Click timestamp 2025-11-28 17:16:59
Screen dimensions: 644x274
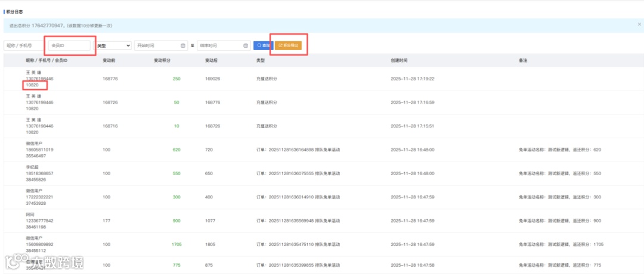point(413,102)
